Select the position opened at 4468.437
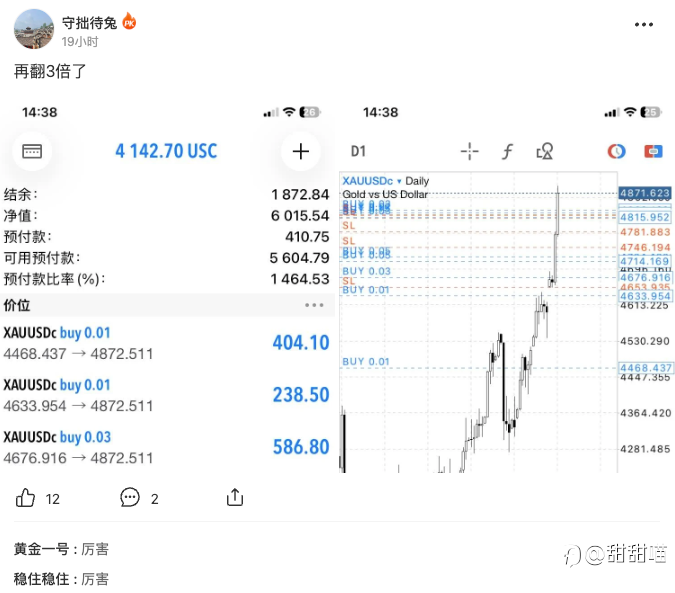 [166, 342]
